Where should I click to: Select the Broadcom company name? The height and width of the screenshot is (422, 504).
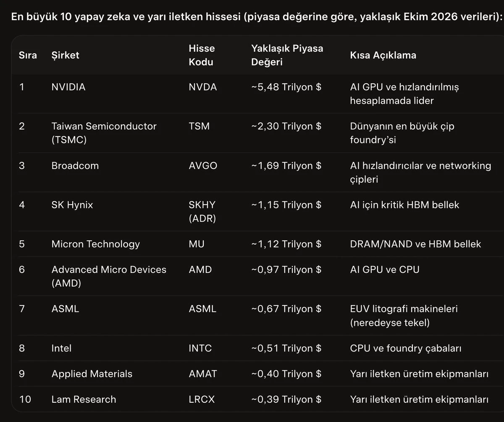(75, 166)
